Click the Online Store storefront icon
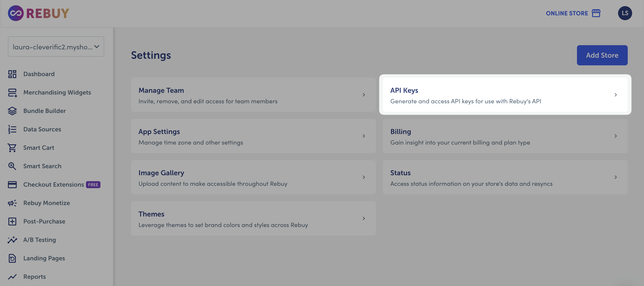The height and width of the screenshot is (286, 644). pos(596,13)
